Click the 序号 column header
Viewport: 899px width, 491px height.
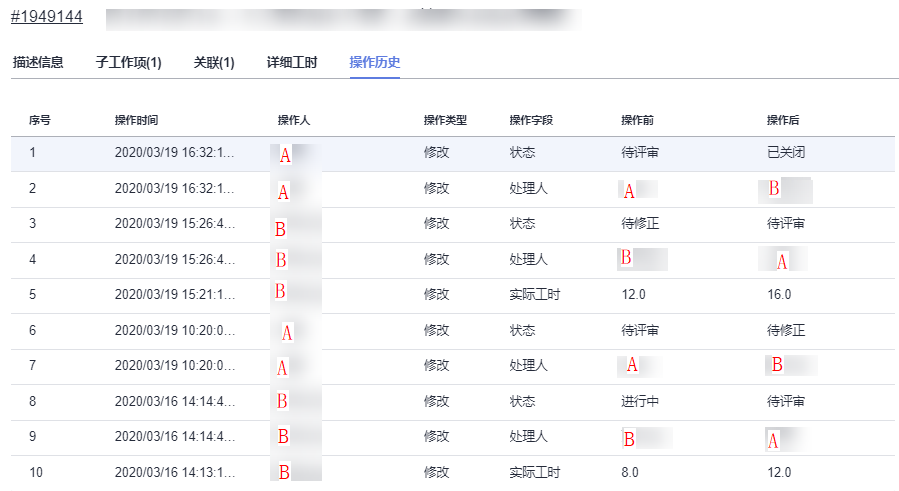[x=40, y=120]
